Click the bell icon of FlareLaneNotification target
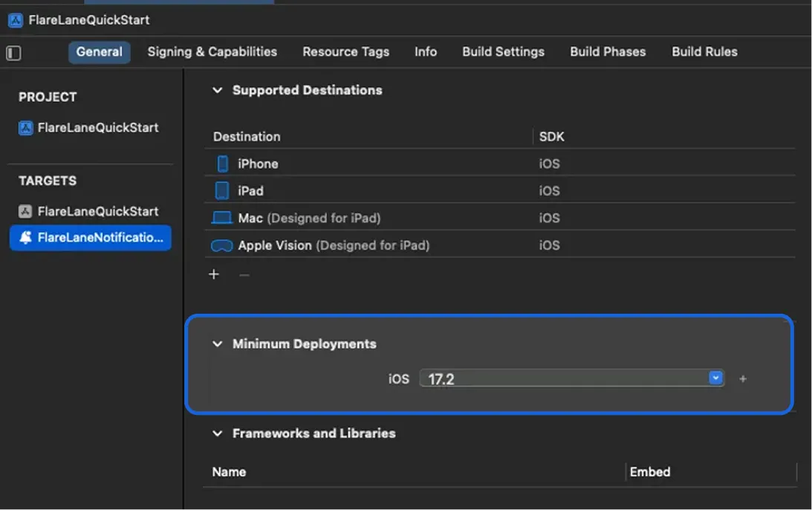 pos(25,237)
